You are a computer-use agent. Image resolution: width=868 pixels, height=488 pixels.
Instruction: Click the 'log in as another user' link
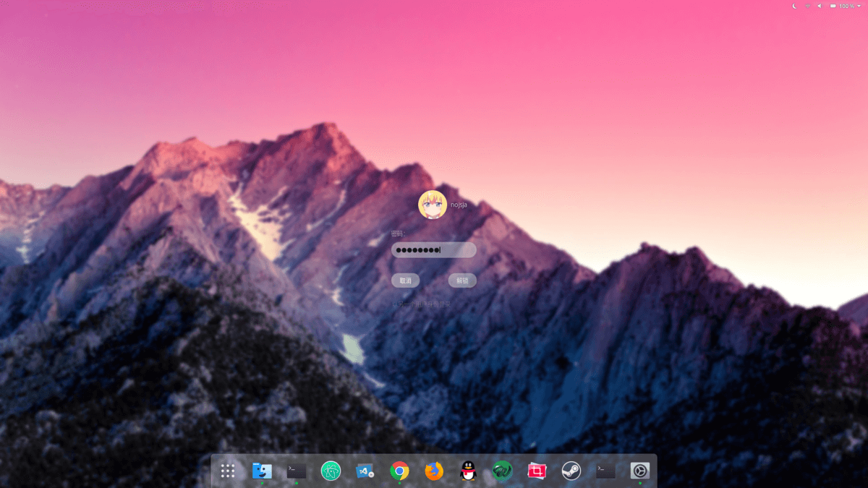422,304
